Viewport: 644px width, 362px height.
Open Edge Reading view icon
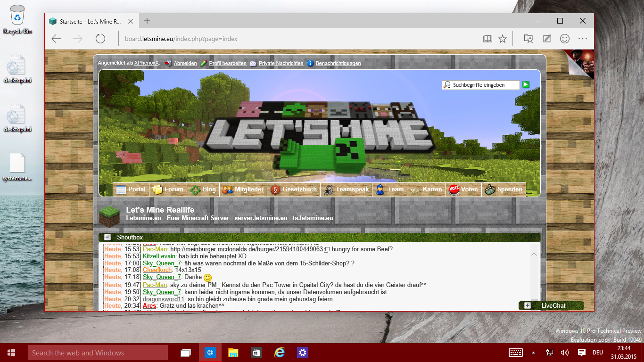coord(487,39)
